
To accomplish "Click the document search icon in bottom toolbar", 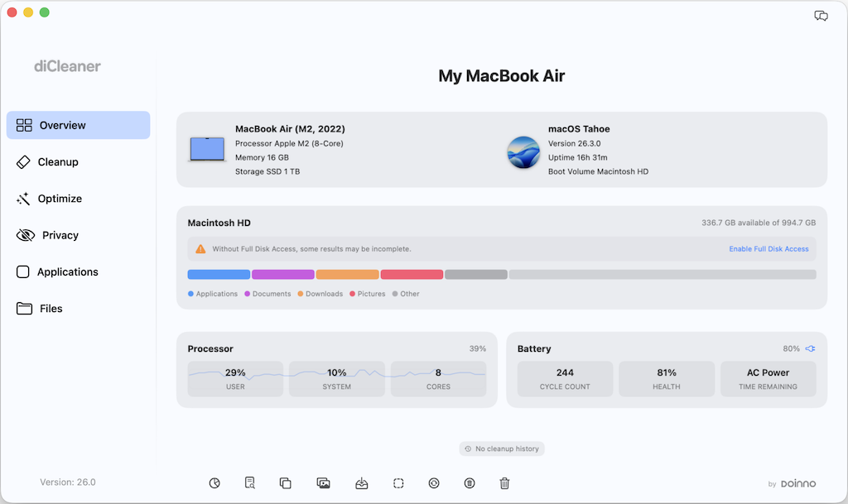I will pos(250,483).
